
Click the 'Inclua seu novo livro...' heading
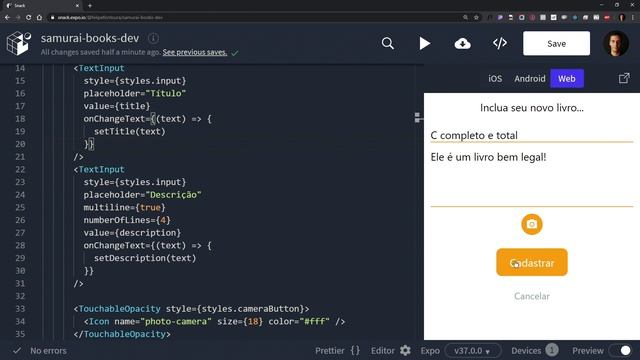(531, 108)
